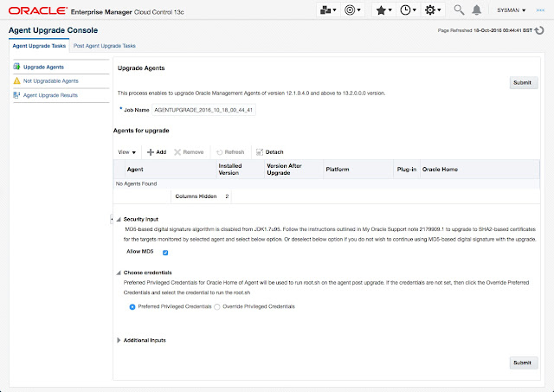Viewport: 554px width, 392px height.
Task: Click the accessibility dots icon at top right
Action: [540, 10]
